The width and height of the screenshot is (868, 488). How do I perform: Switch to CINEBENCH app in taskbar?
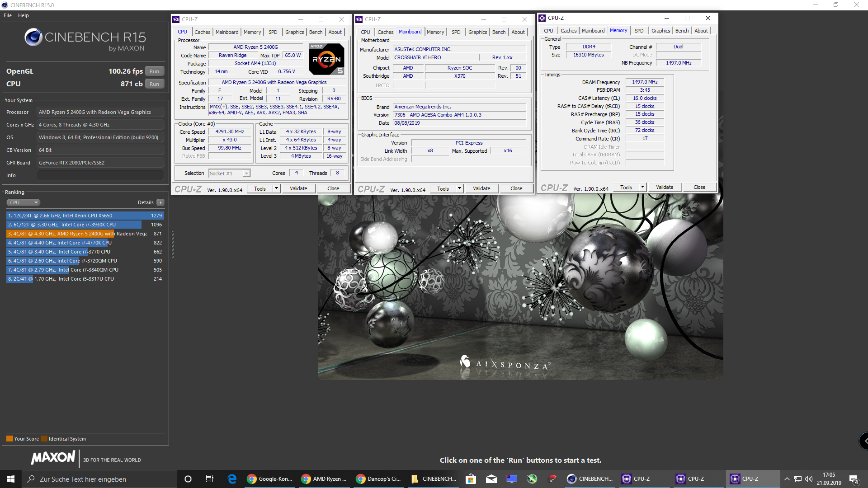click(x=590, y=479)
